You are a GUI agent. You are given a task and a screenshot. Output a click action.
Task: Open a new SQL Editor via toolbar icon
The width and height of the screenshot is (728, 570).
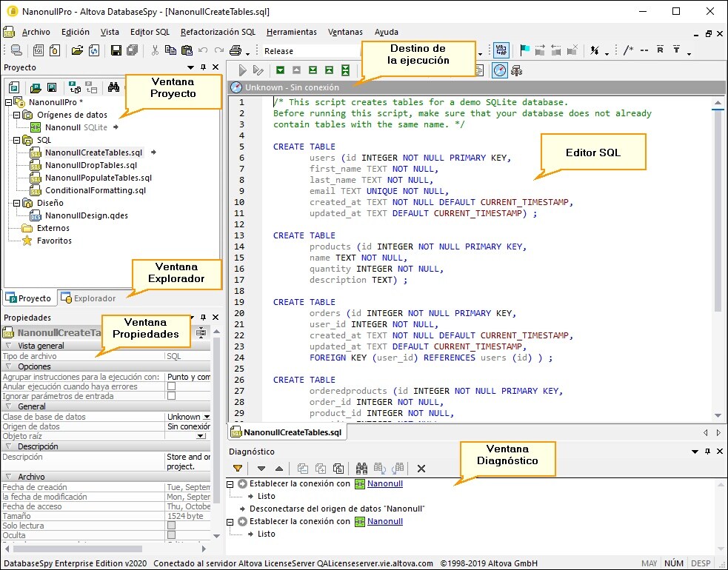pyautogui.click(x=38, y=50)
